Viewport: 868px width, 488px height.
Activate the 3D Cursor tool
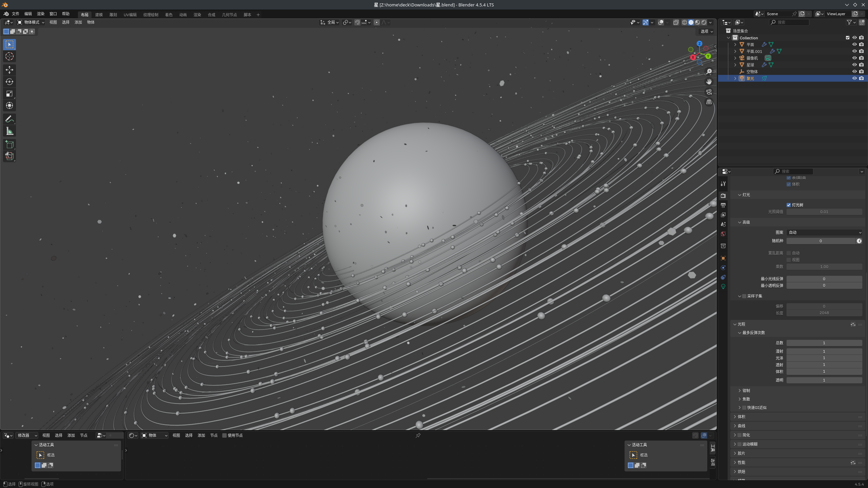(9, 57)
